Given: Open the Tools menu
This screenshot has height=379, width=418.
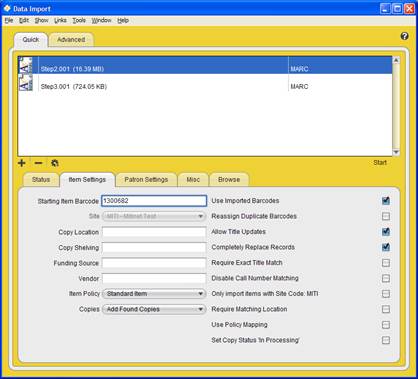Looking at the screenshot, I should 79,20.
